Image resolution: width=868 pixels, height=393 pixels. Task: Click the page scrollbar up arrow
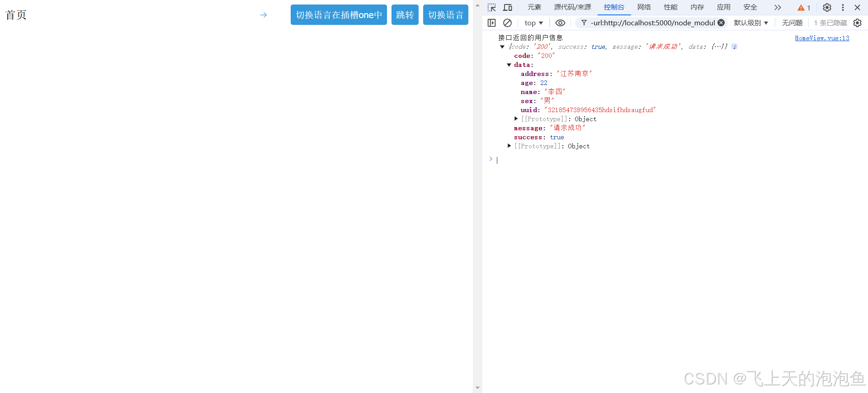(x=477, y=5)
